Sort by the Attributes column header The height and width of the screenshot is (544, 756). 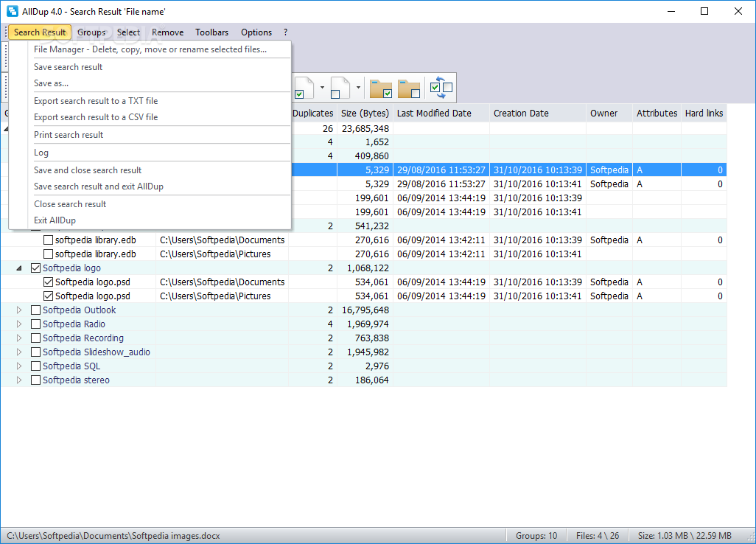(657, 114)
